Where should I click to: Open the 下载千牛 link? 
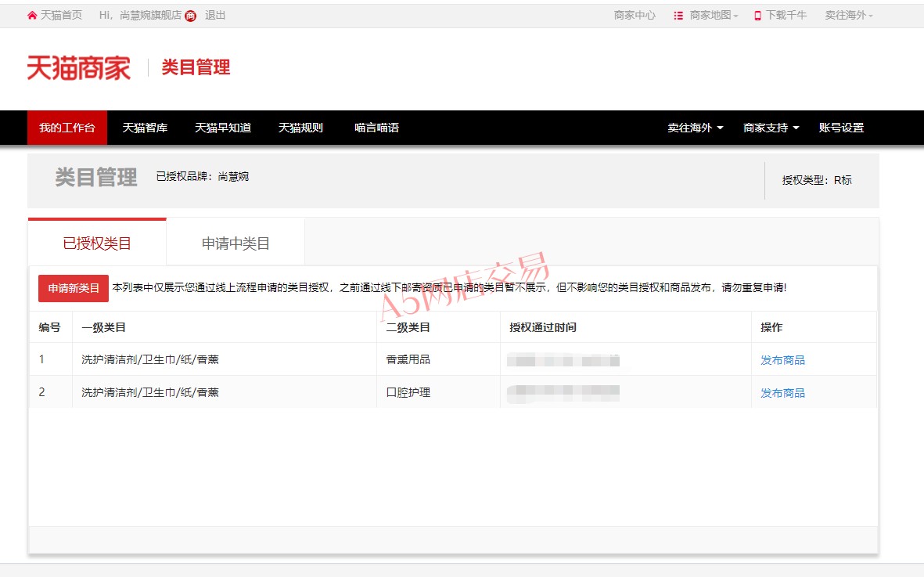pyautogui.click(x=786, y=16)
